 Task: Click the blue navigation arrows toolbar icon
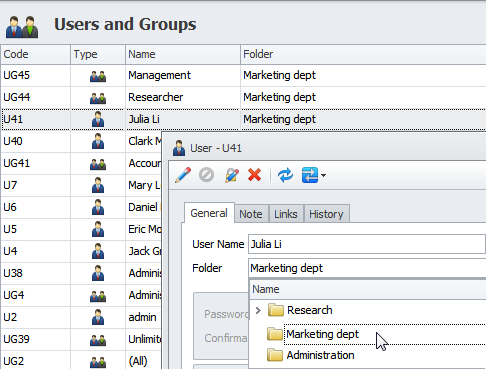[x=310, y=175]
